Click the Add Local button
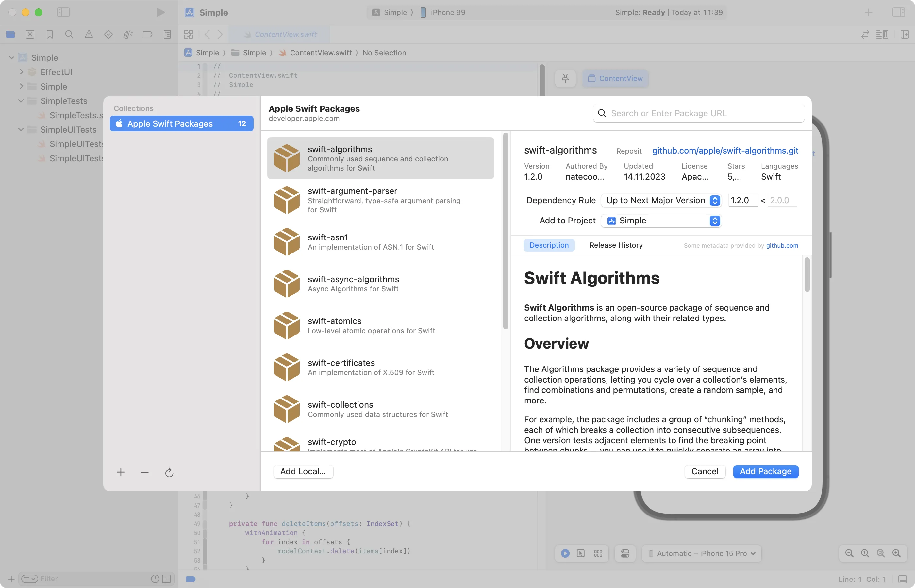This screenshot has height=588, width=915. tap(303, 471)
